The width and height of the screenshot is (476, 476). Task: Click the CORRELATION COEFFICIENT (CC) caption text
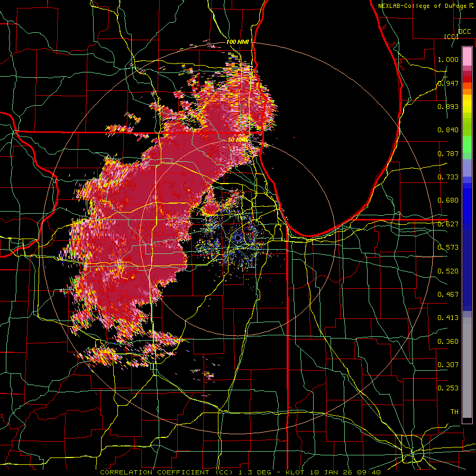(x=167, y=472)
